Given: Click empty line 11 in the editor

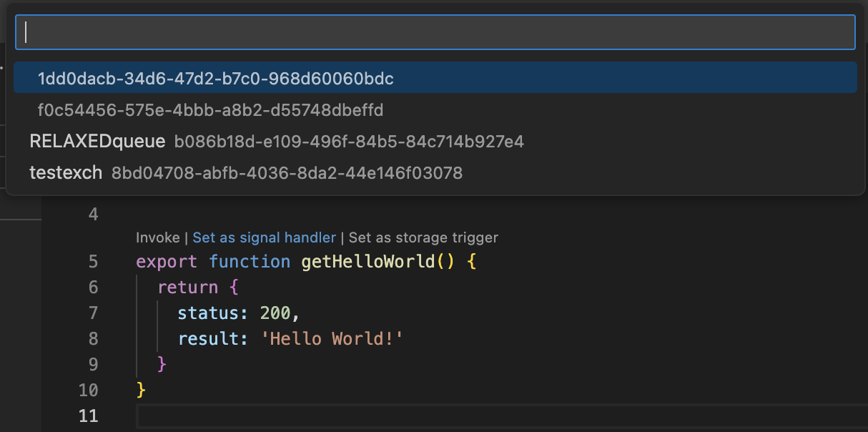Looking at the screenshot, I should 286,416.
